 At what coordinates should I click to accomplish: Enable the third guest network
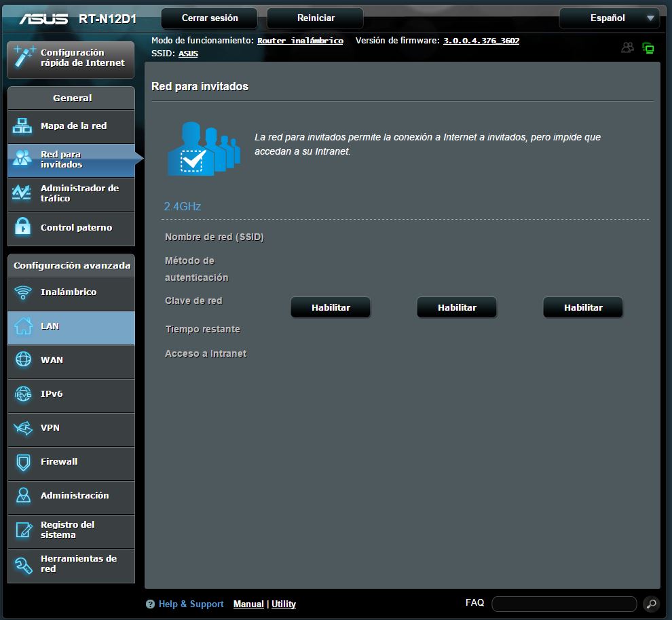tap(583, 307)
